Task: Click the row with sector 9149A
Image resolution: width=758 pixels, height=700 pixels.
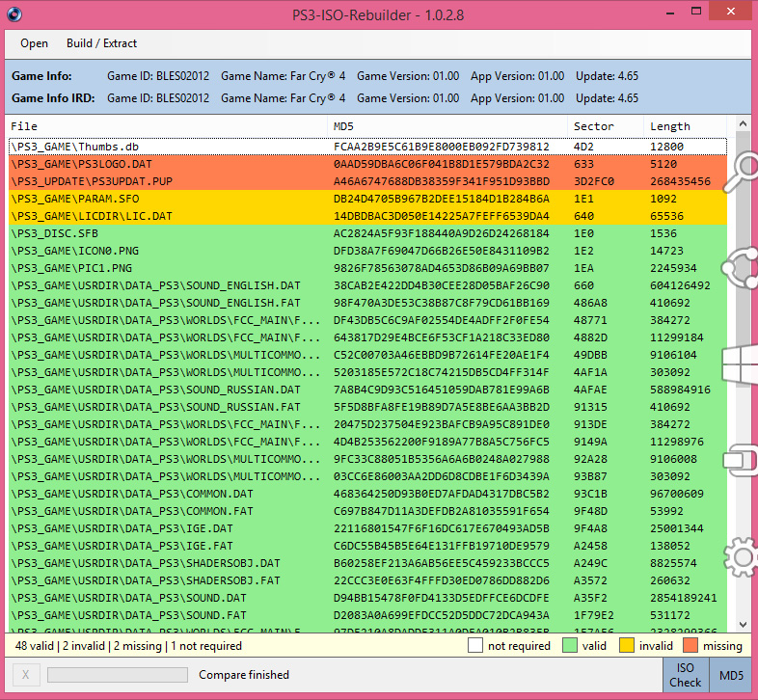Action: [x=367, y=442]
